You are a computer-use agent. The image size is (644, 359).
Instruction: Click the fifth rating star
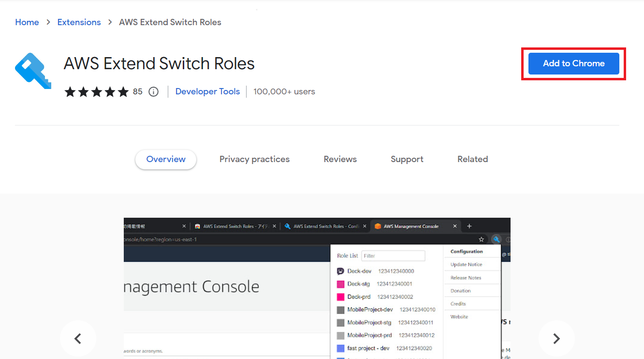click(123, 91)
